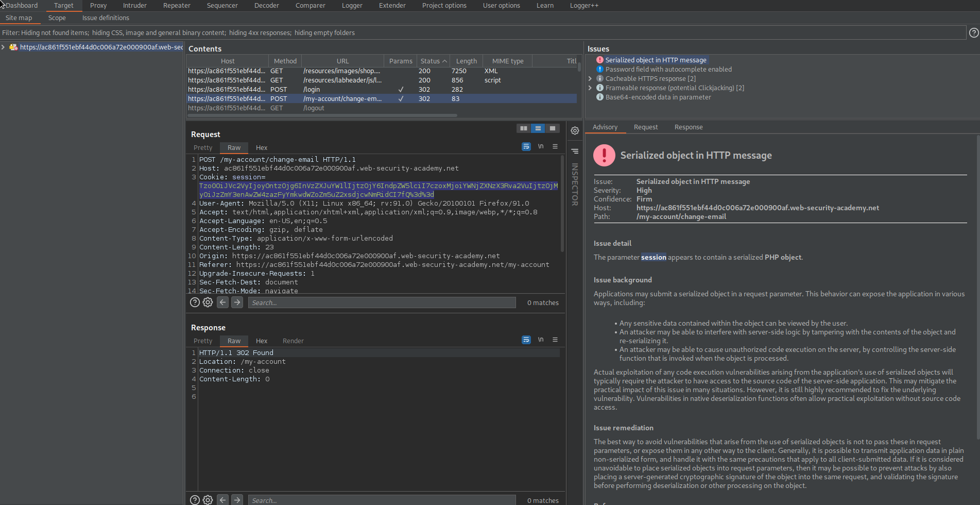Switch to the Repeater tab
The image size is (980, 505).
coord(177,6)
